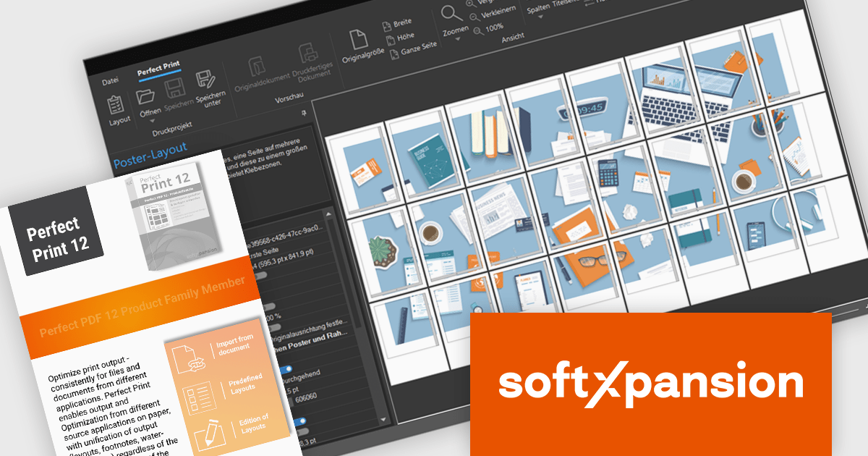Select the Originalgröße page icon

[357, 41]
